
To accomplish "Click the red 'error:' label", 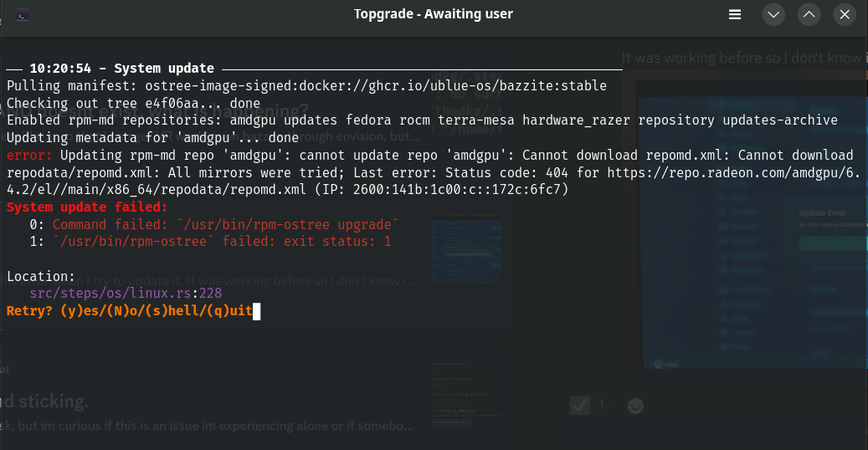I will (29, 155).
